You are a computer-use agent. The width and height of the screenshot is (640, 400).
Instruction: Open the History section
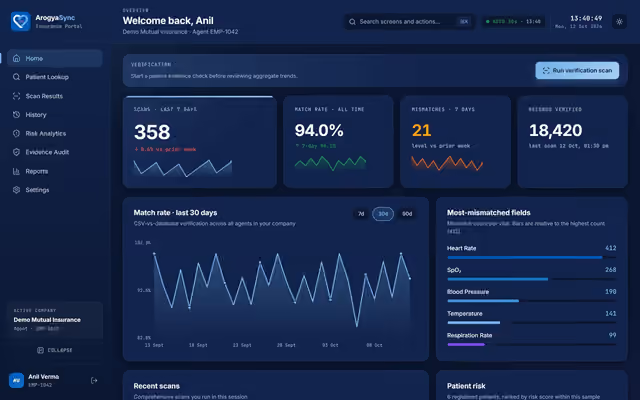tap(55, 115)
